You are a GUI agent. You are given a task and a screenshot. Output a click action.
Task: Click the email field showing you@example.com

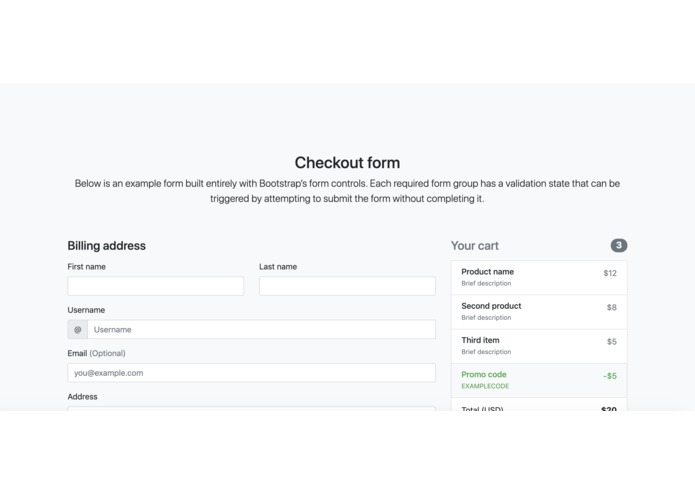251,373
